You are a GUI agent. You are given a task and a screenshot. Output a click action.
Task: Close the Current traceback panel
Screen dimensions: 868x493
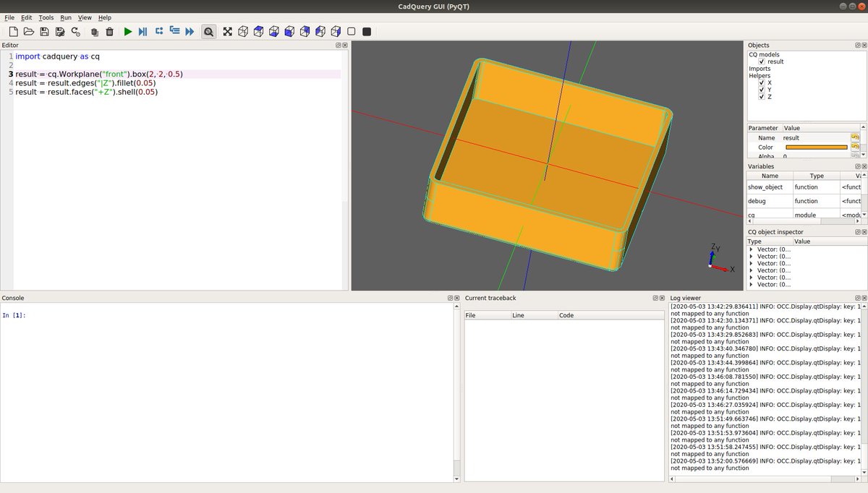(661, 298)
